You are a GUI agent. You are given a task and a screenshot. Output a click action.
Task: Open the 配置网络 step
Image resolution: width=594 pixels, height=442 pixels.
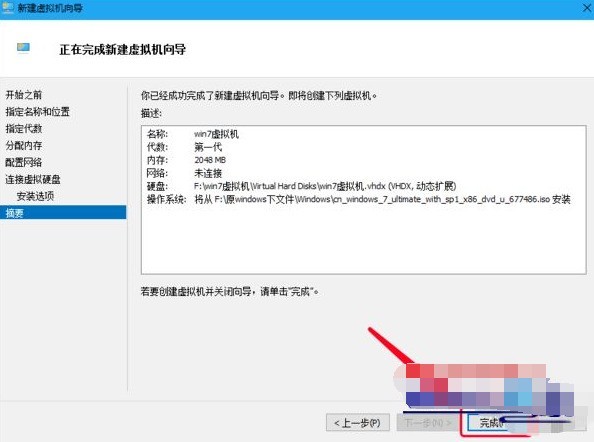(x=23, y=162)
